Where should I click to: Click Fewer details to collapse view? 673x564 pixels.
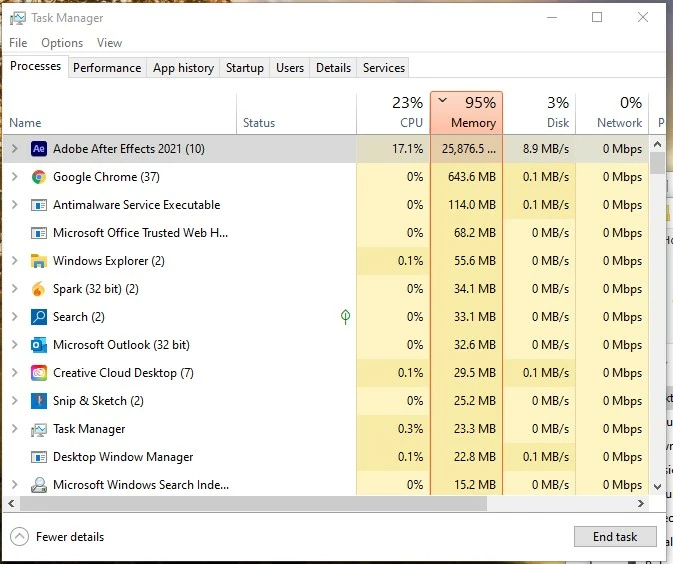58,537
